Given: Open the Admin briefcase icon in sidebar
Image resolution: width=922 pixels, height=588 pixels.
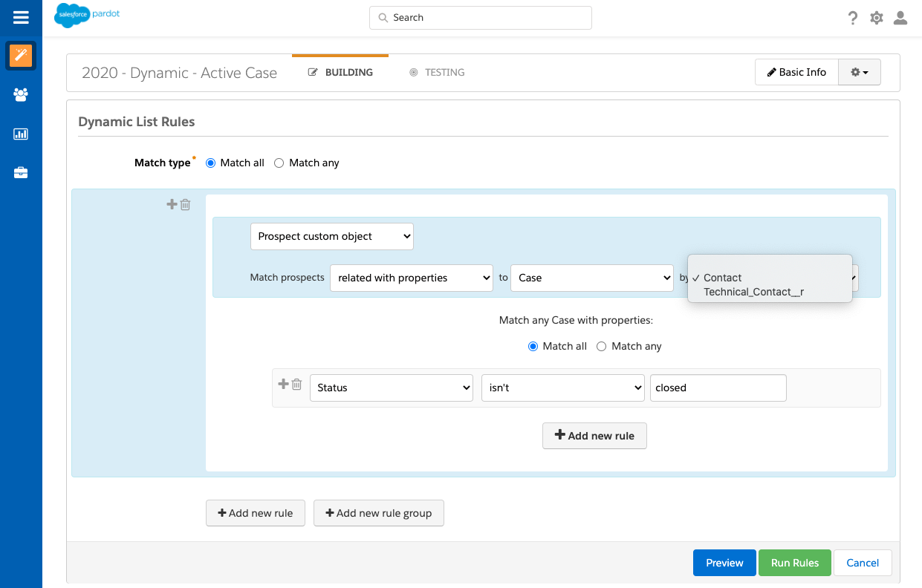Looking at the screenshot, I should [21, 173].
